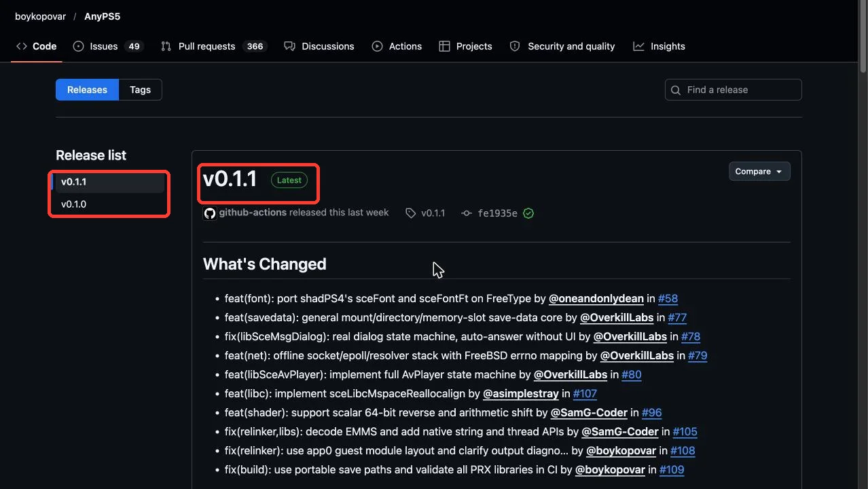The height and width of the screenshot is (489, 868).
Task: Open the Actions tab
Action: click(x=397, y=46)
